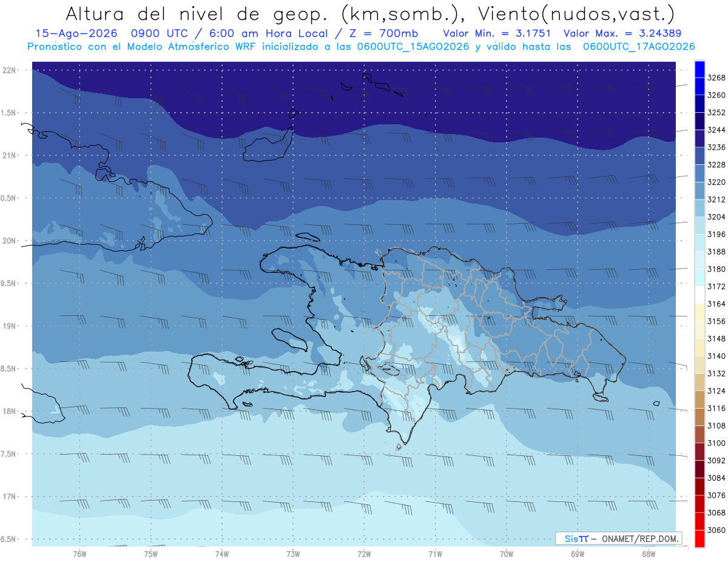Click the '72W' longitude label
728x562 pixels.
[x=364, y=554]
